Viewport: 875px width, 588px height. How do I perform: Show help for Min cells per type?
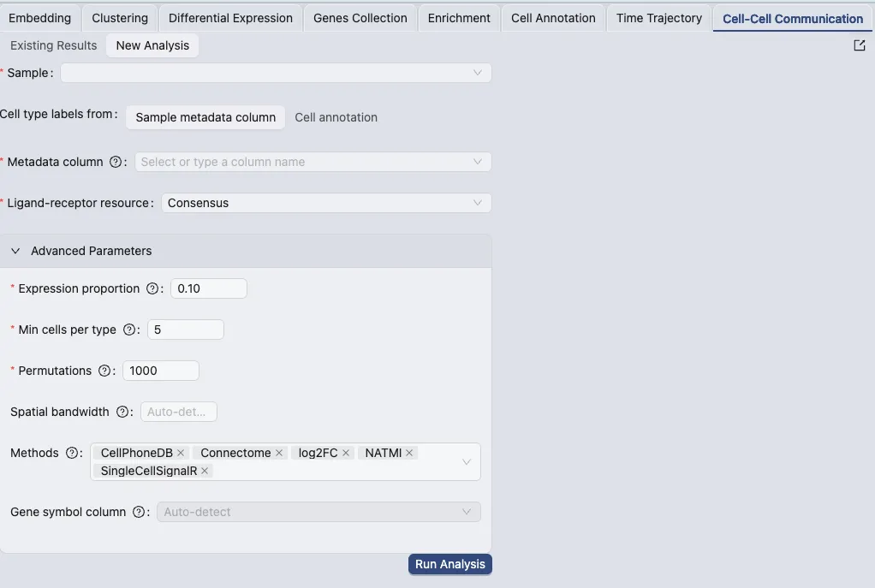point(129,330)
